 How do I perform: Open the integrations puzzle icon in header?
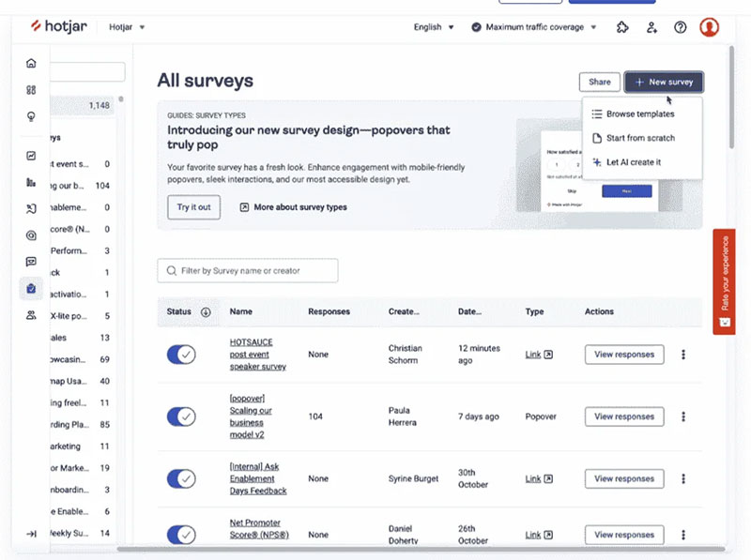coord(622,27)
